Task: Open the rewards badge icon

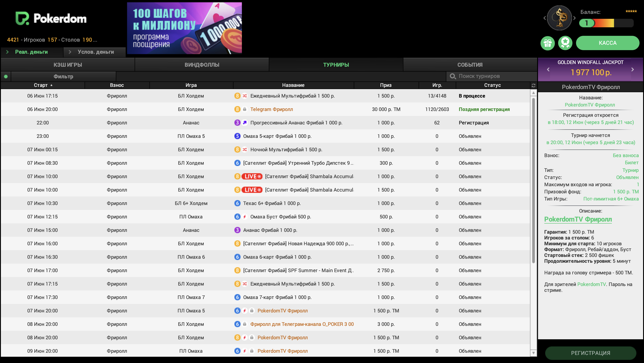Action: tap(565, 43)
